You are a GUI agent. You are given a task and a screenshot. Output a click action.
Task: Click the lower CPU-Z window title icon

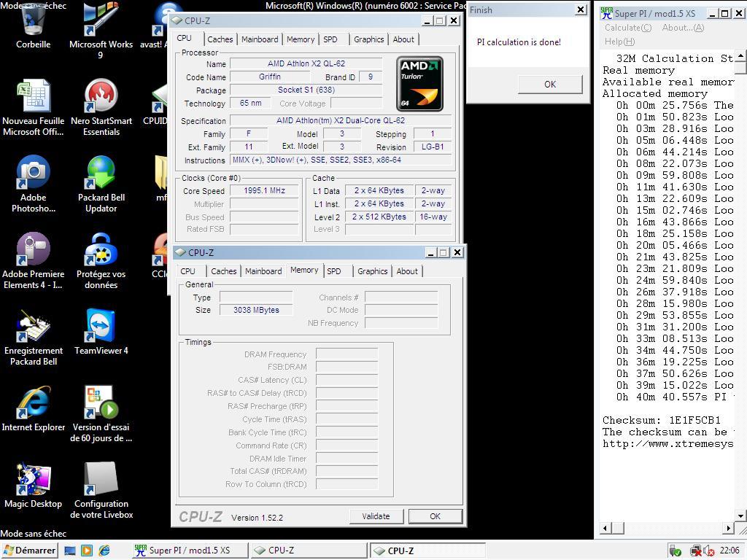click(180, 252)
